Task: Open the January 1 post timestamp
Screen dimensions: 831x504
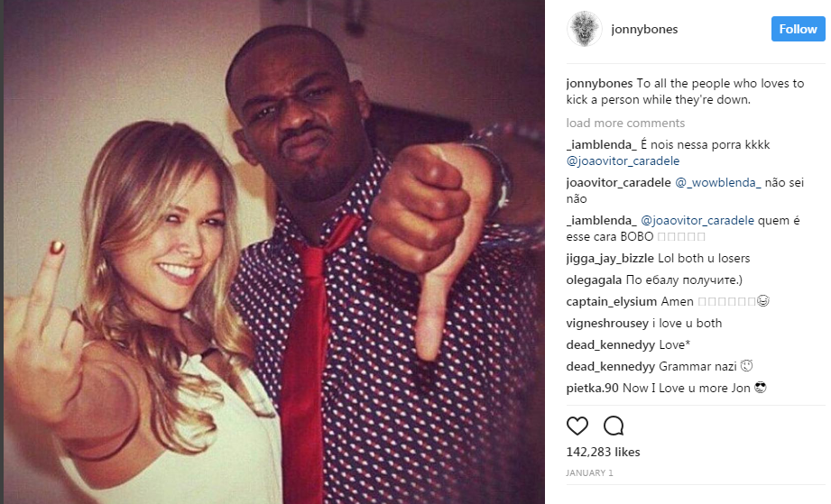Action: pos(589,472)
